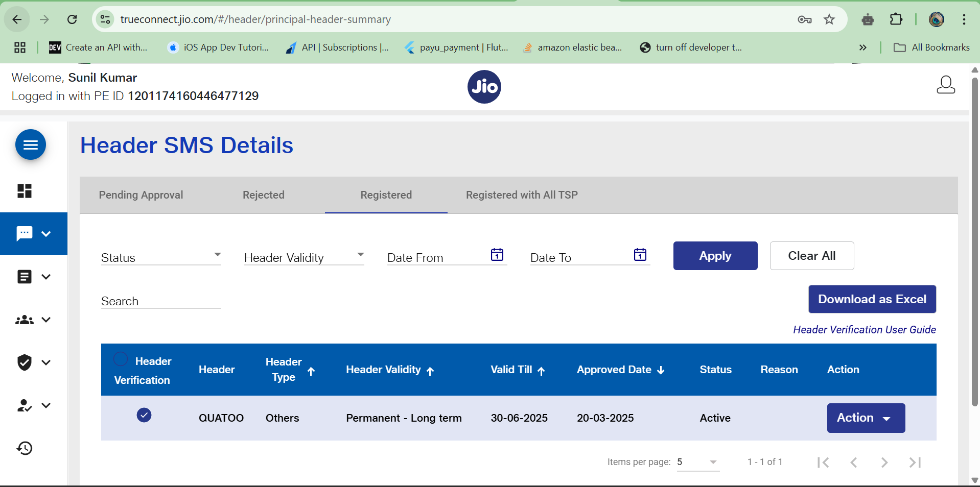Bookmark this page with the star icon
The width and height of the screenshot is (980, 487).
829,19
